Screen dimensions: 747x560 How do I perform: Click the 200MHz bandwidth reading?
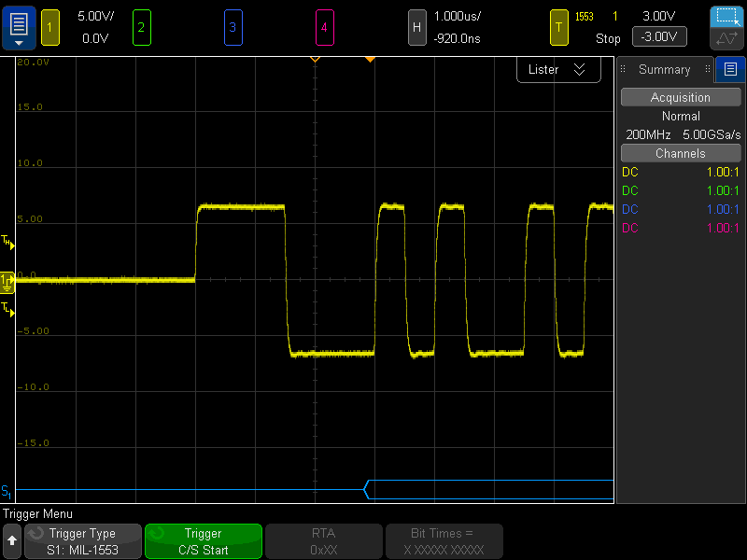(648, 134)
